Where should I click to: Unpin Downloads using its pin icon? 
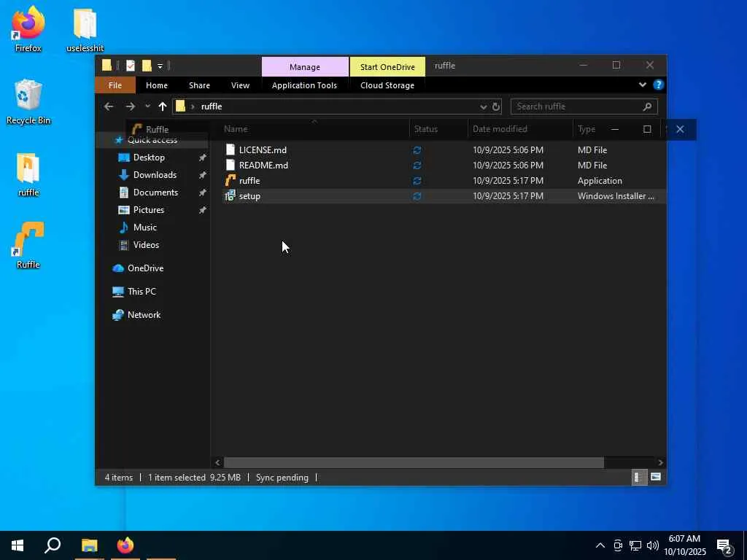[x=203, y=175]
